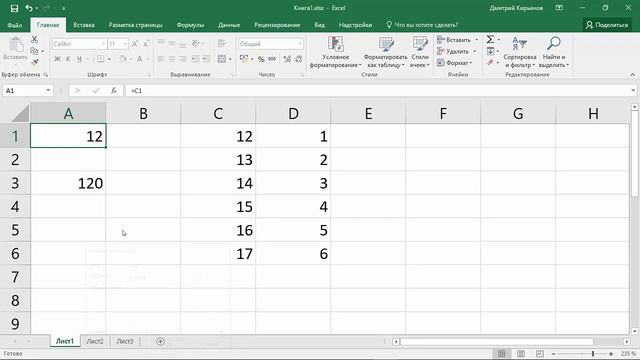Save the workbook via quick access toolbar
640x360 pixels.
click(x=14, y=8)
